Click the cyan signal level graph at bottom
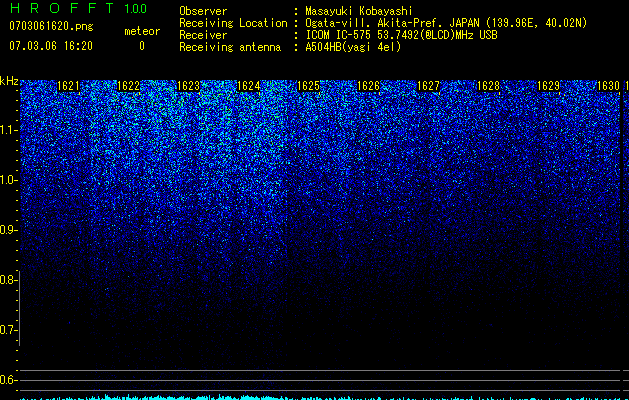 click(x=321, y=397)
